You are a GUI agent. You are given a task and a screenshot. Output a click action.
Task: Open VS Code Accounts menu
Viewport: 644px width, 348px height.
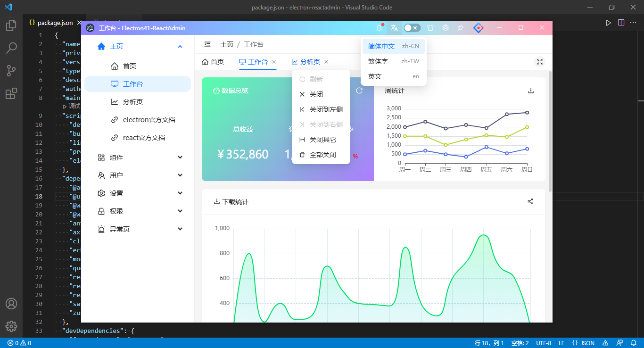click(x=11, y=304)
